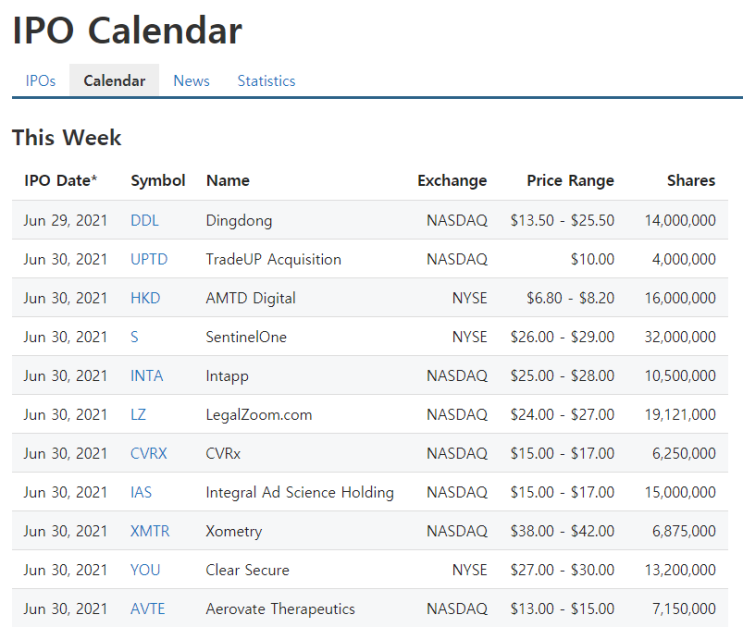This screenshot has height=627, width=743.
Task: Click the 14,000,000 shares value
Action: click(x=680, y=220)
